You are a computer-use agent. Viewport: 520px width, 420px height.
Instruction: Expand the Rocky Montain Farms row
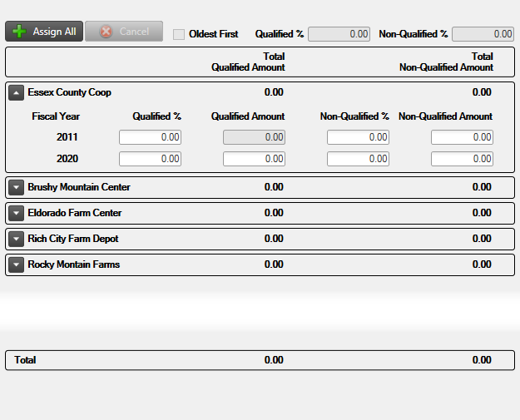[x=16, y=265]
